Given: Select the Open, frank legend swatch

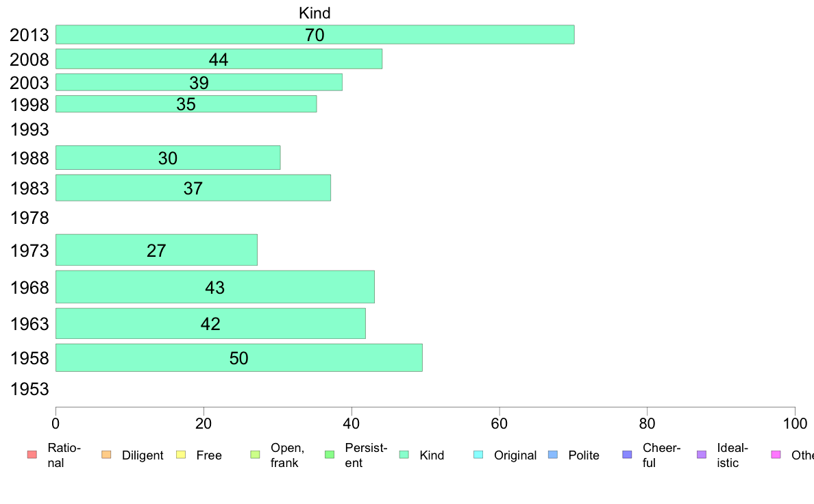Looking at the screenshot, I should 255,455.
